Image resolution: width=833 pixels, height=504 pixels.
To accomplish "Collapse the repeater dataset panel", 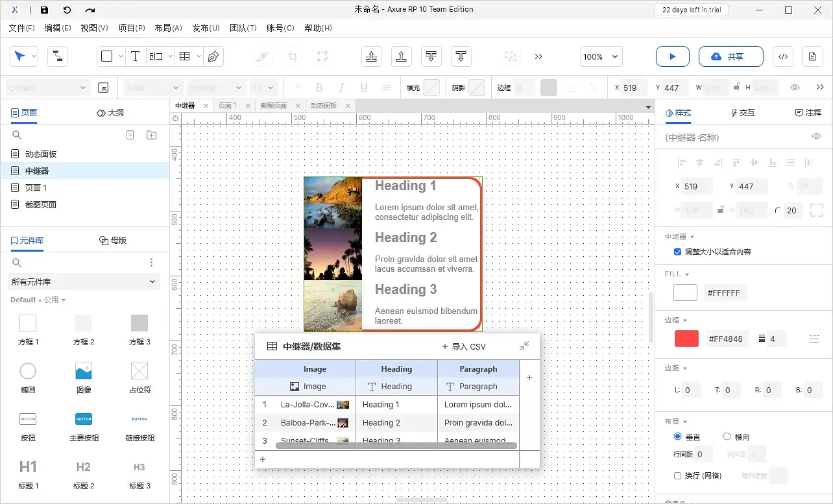I will (524, 346).
